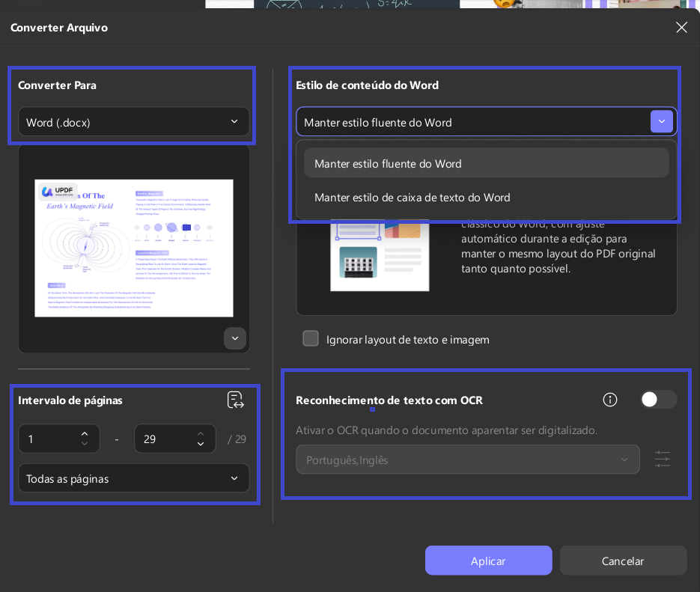Decrease the end page number stepper
This screenshot has width=700, height=592.
(x=201, y=444)
